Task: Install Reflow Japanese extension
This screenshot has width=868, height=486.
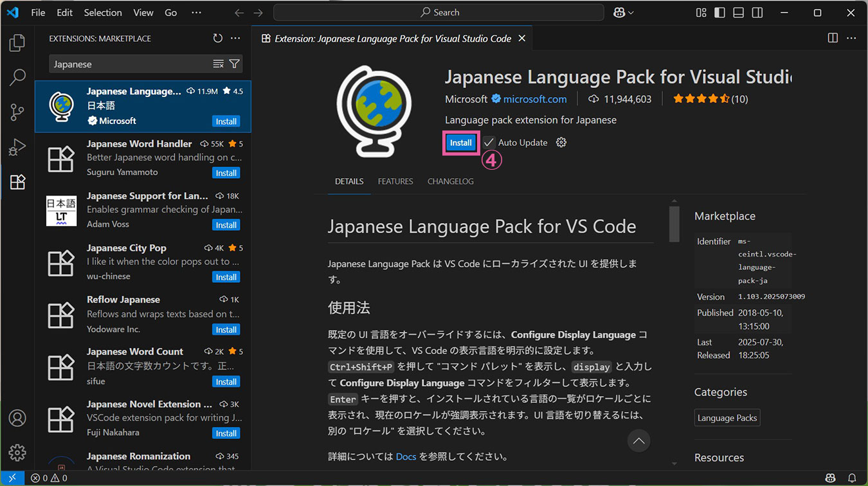Action: (x=226, y=329)
